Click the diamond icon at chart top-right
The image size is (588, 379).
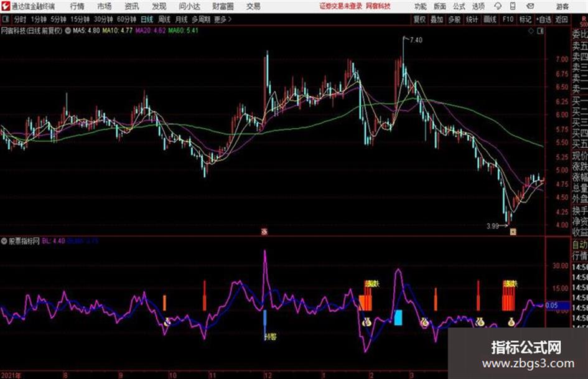pos(531,31)
